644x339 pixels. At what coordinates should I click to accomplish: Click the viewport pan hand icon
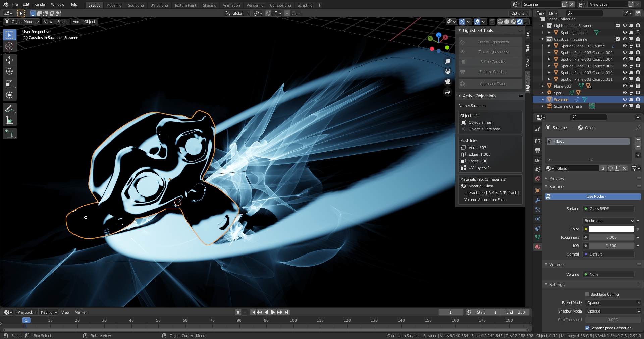point(447,71)
